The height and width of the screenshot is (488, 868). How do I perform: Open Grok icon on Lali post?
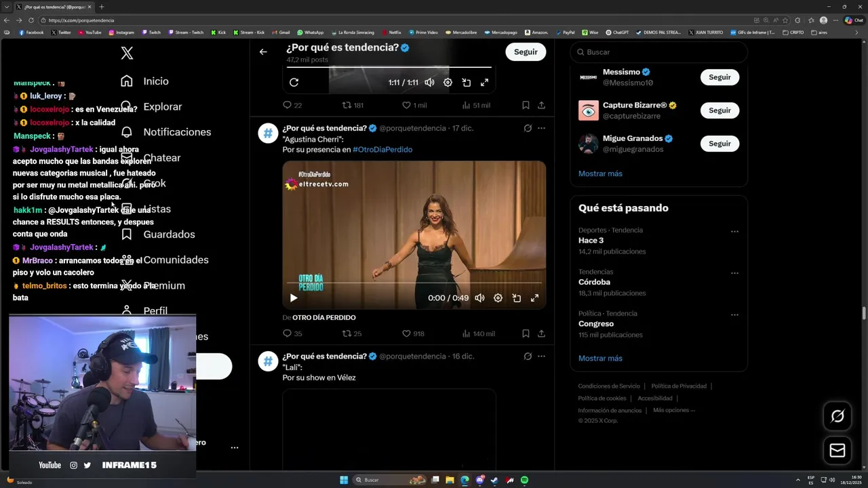click(x=528, y=357)
